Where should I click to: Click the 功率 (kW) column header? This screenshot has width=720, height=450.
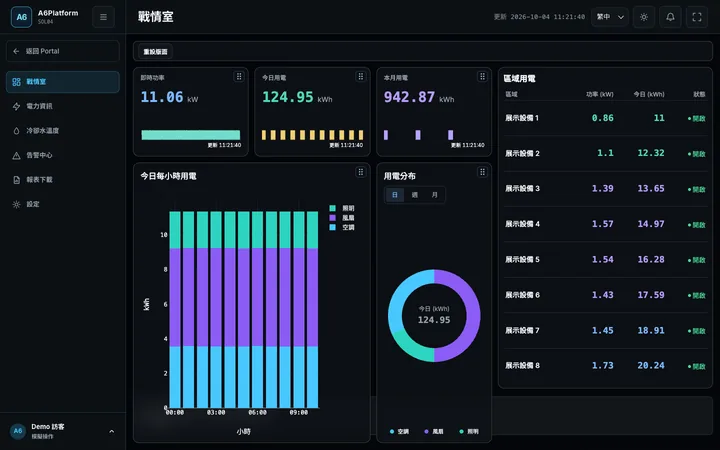600,94
